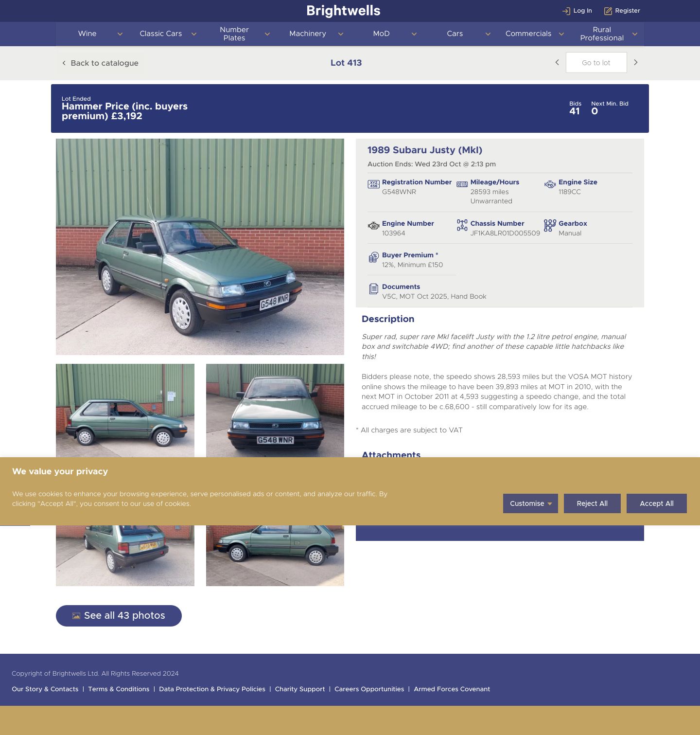Click the Buyer Premium coins icon

[373, 257]
